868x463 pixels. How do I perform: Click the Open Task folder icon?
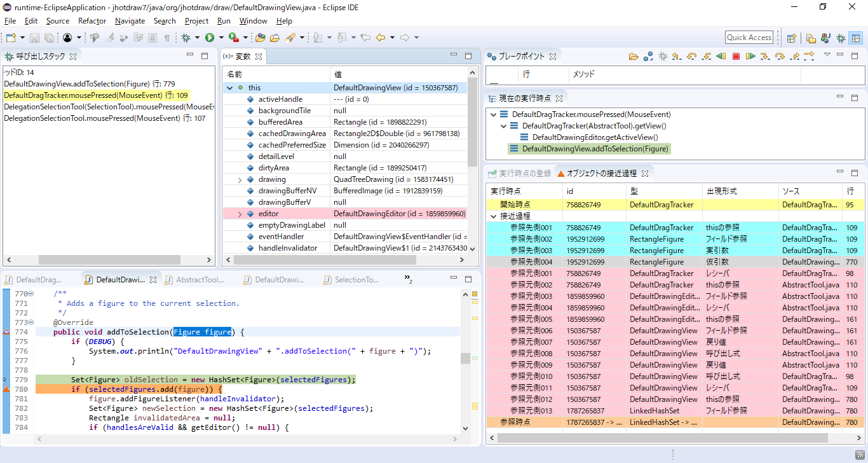(x=275, y=38)
